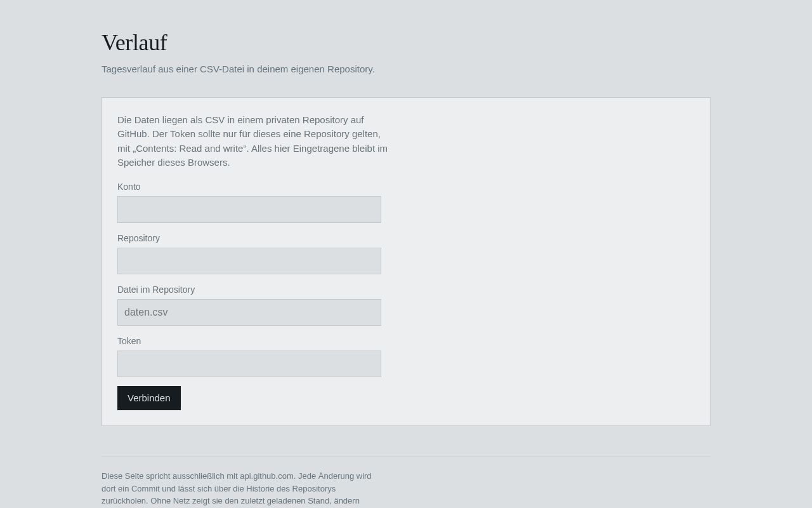Select the Repository text box
The height and width of the screenshot is (508, 812).
(249, 261)
